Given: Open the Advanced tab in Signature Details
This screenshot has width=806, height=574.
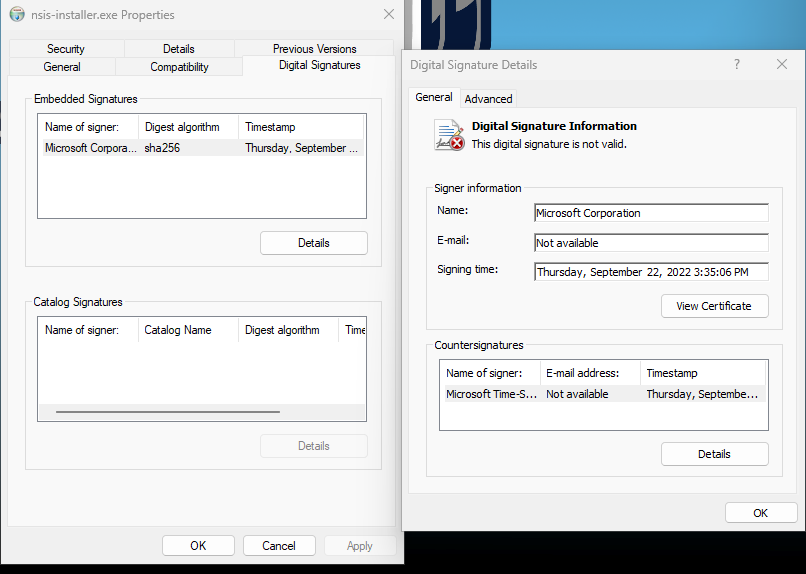Looking at the screenshot, I should 488,99.
